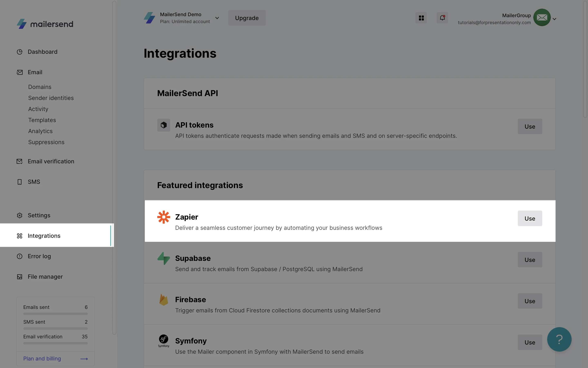
Task: Click the Plan: Unlimited account text
Action: click(x=185, y=21)
